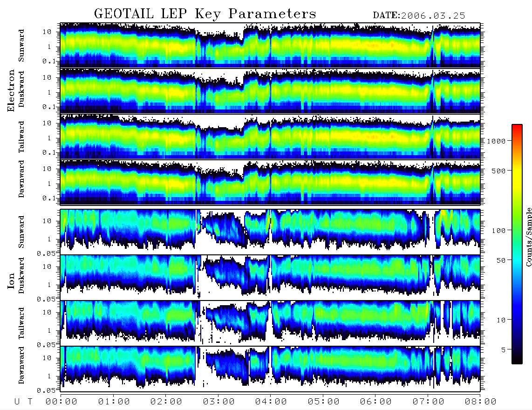Open the Ion Duskward spectrogram panel
This screenshot has width=532, height=410.
point(270,278)
